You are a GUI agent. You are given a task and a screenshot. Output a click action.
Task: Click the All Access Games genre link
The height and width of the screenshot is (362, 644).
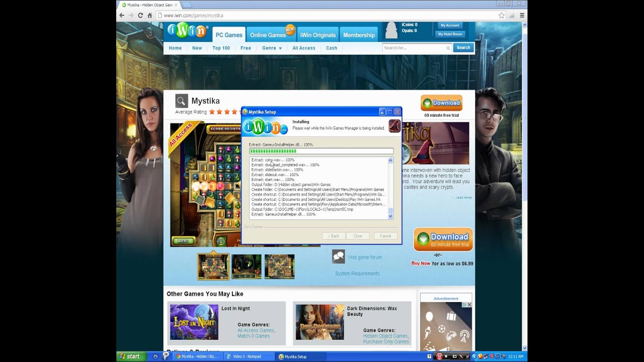point(256,330)
